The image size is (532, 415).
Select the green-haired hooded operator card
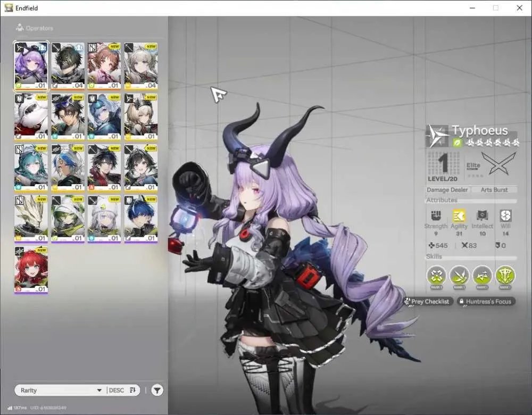pyautogui.click(x=68, y=219)
